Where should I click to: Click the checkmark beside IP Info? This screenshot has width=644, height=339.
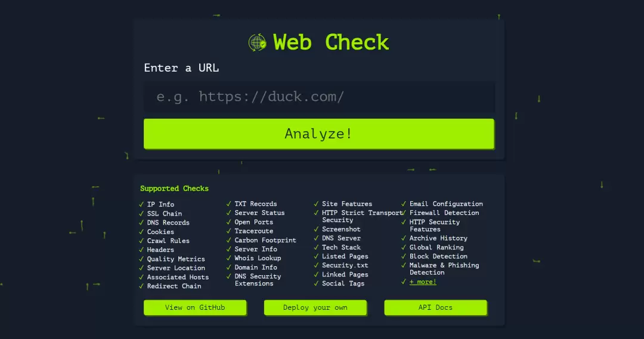click(x=141, y=204)
